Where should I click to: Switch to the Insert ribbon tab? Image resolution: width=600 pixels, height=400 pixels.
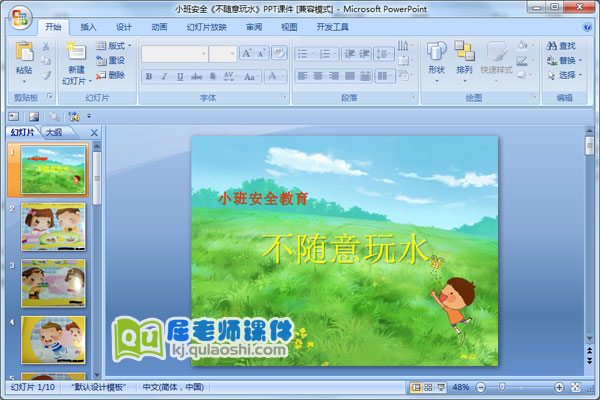click(88, 27)
